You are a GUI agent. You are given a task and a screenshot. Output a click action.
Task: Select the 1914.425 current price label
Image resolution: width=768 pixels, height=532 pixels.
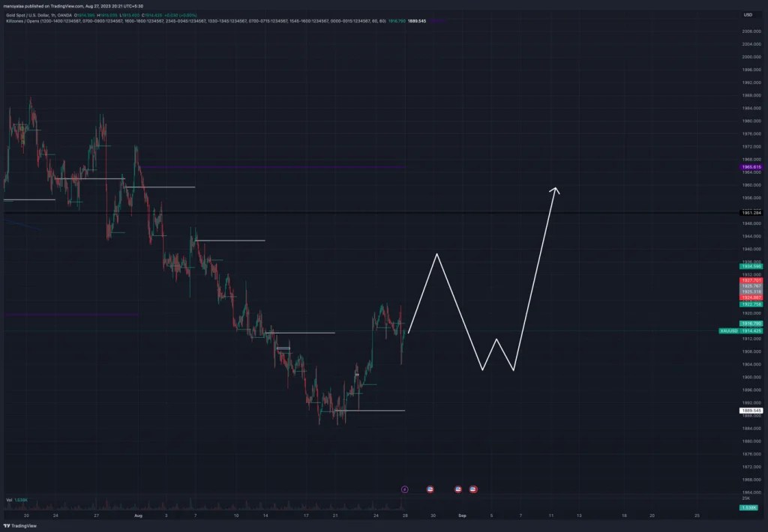coord(751,331)
